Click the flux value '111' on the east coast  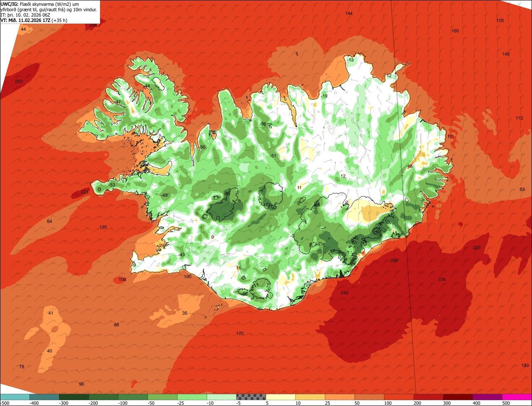tap(451, 137)
